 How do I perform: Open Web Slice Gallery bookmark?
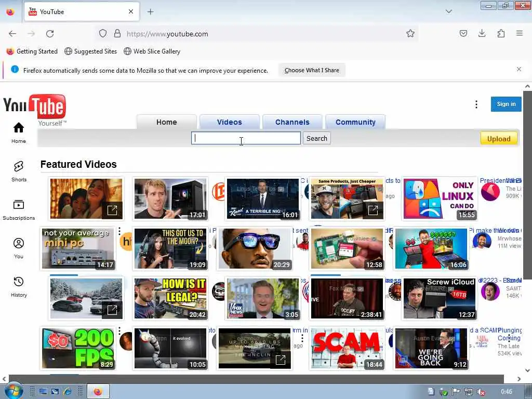[x=152, y=51]
